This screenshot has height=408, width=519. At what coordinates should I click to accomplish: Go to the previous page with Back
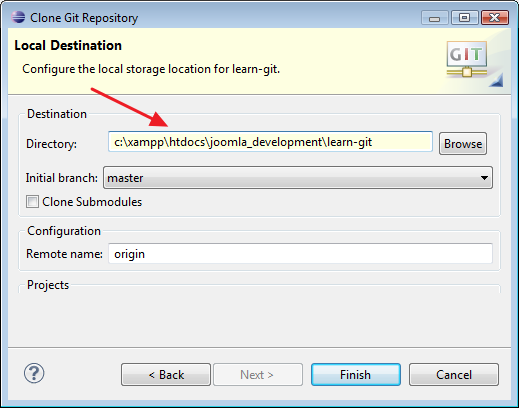point(166,375)
